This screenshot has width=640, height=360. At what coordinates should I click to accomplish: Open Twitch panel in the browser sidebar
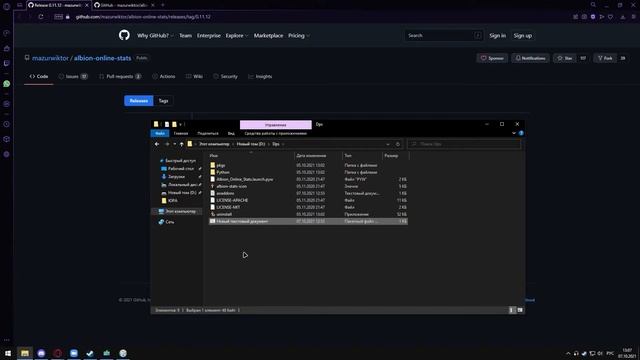(7, 63)
